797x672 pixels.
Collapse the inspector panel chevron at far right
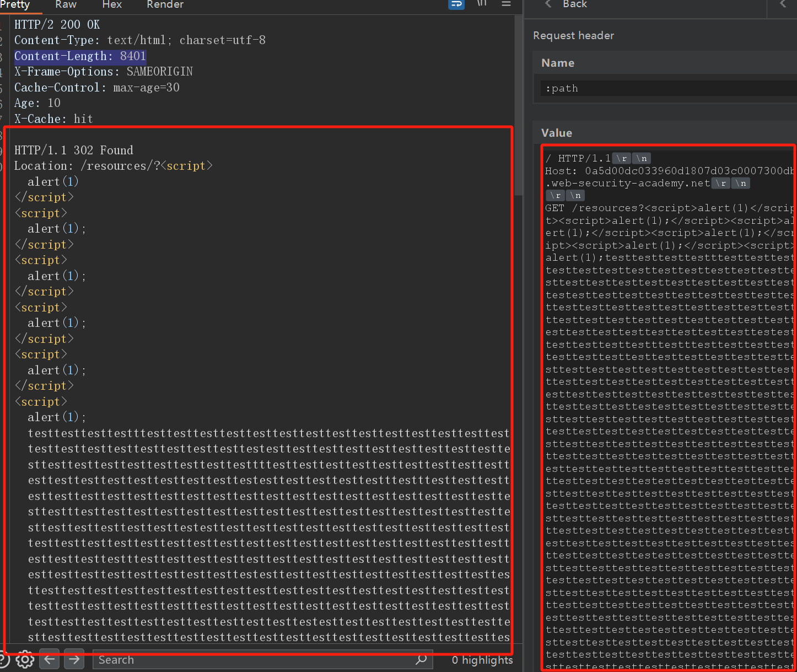783,4
